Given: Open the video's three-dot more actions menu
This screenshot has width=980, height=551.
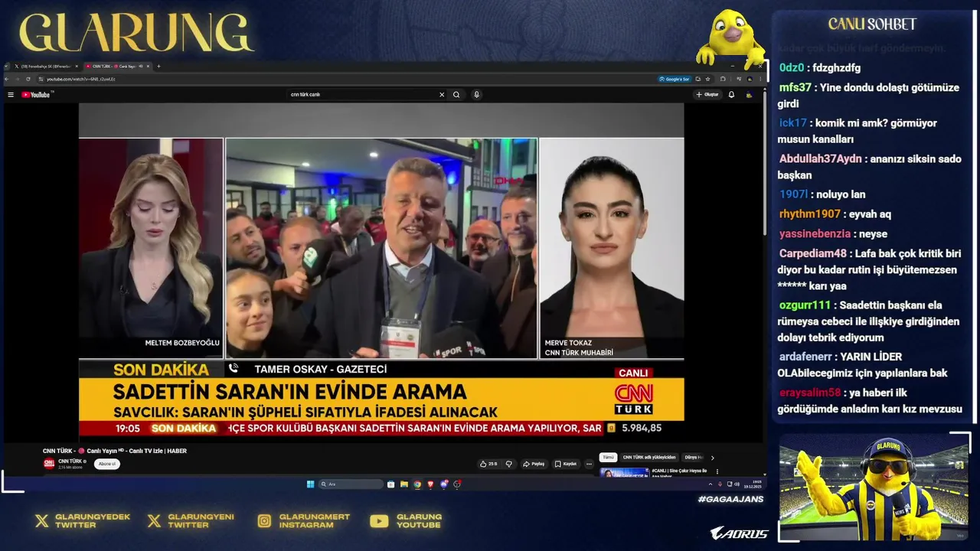Looking at the screenshot, I should click(589, 464).
